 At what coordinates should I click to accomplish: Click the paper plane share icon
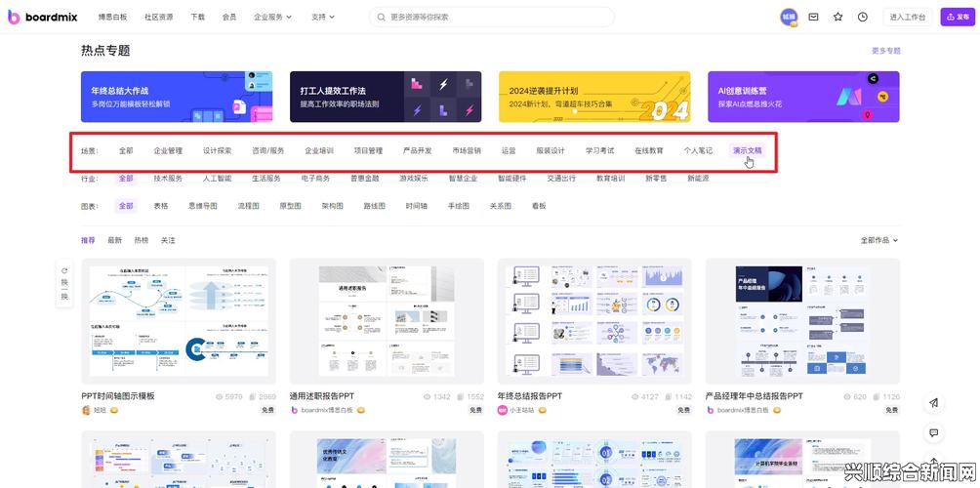pos(933,403)
